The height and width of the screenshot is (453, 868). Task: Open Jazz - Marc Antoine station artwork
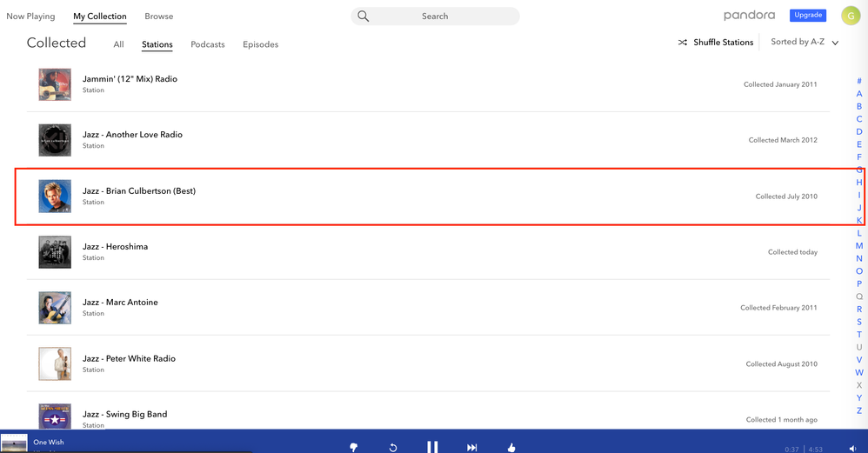(55, 308)
